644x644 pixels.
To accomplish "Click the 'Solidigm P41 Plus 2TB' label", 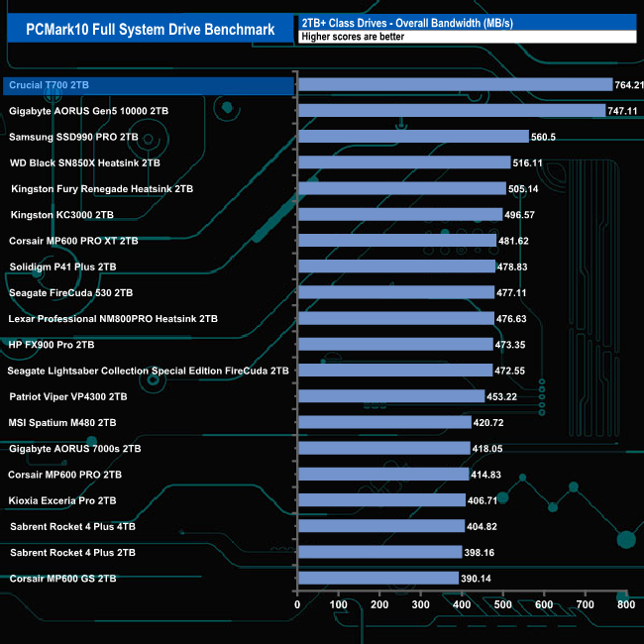I will [x=62, y=267].
